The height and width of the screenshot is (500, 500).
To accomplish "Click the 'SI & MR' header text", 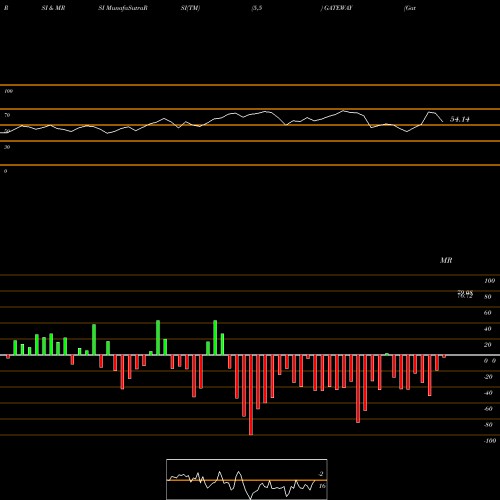I will click(53, 8).
